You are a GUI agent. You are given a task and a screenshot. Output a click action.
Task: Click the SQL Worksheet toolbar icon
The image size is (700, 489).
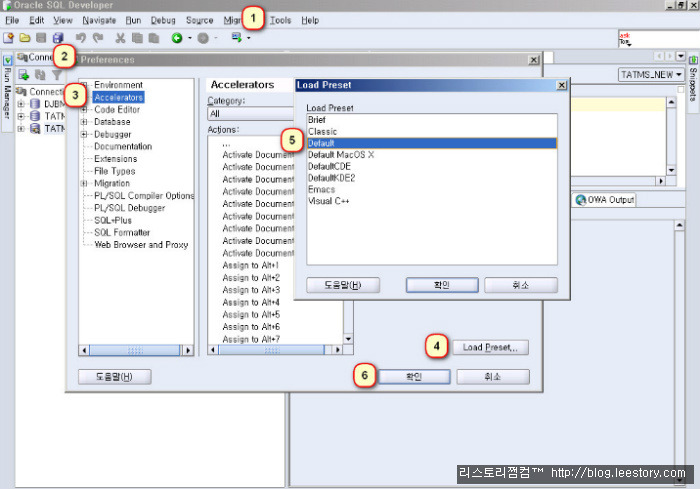point(237,38)
